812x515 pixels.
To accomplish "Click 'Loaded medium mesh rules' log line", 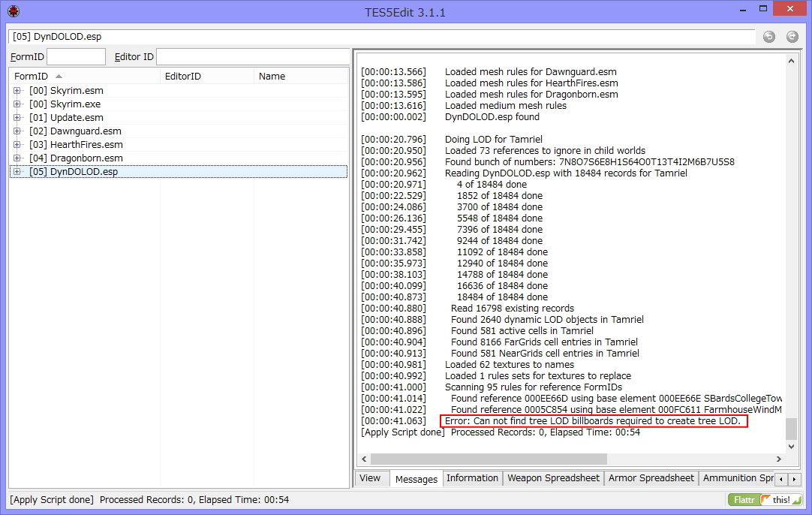I will pos(505,106).
